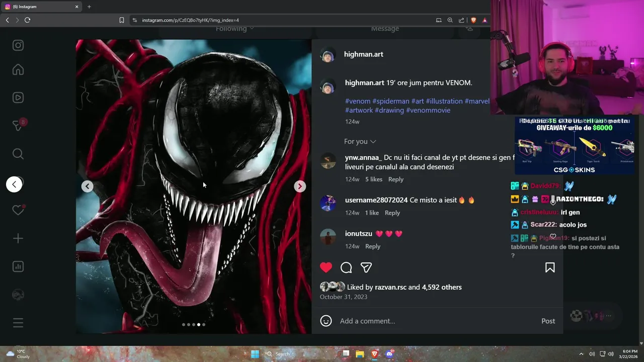Open username28072024 profile
This screenshot has width=644, height=362.
376,200
